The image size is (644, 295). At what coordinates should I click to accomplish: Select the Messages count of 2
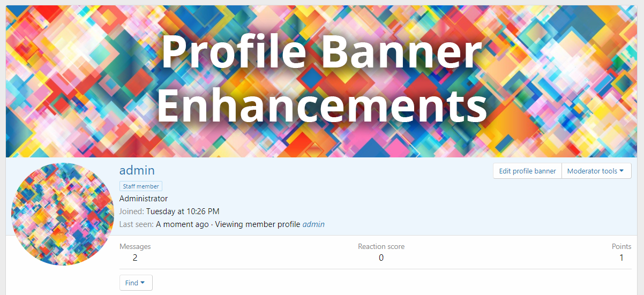coord(135,258)
